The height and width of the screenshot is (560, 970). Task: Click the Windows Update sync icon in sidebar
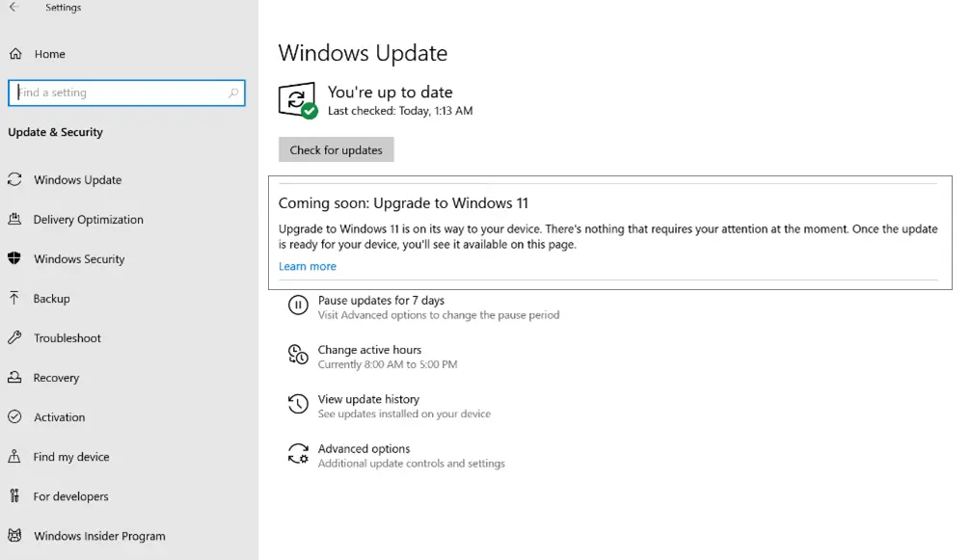tap(14, 180)
